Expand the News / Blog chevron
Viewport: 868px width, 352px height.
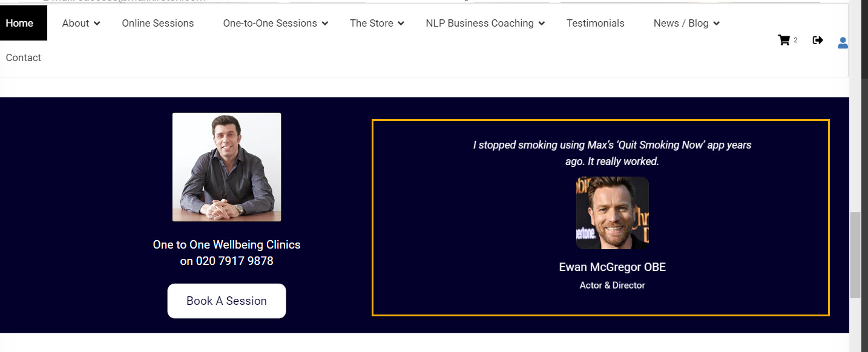[x=717, y=24]
